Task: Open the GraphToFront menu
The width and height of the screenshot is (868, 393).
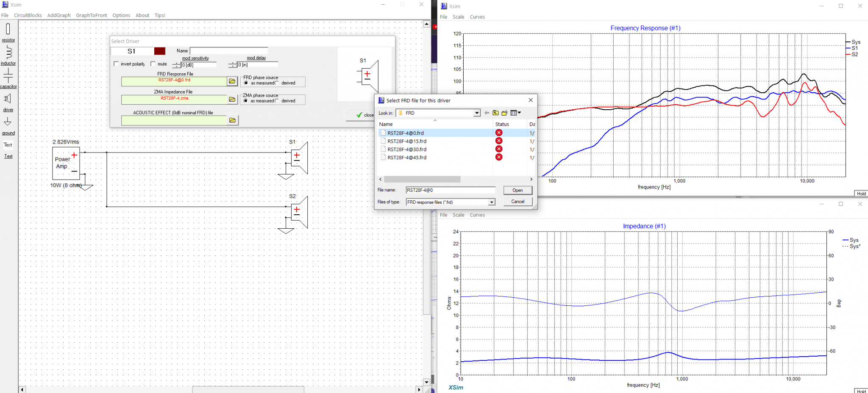Action: [92, 15]
